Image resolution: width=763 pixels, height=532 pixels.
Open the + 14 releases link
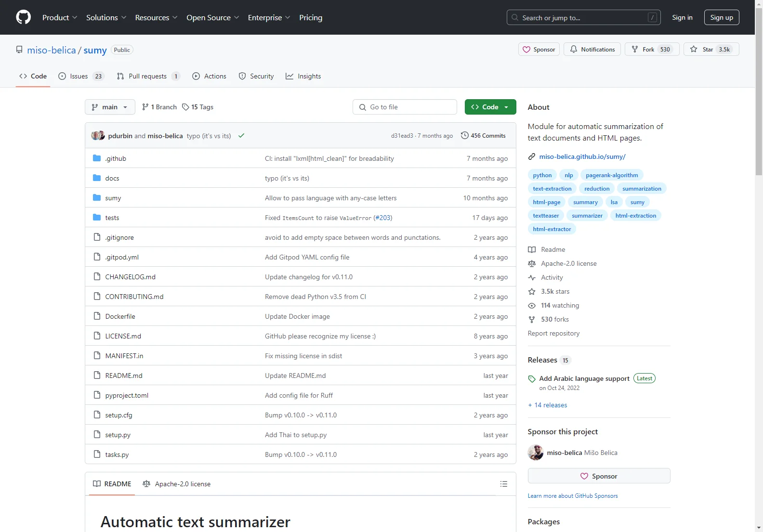pos(548,405)
